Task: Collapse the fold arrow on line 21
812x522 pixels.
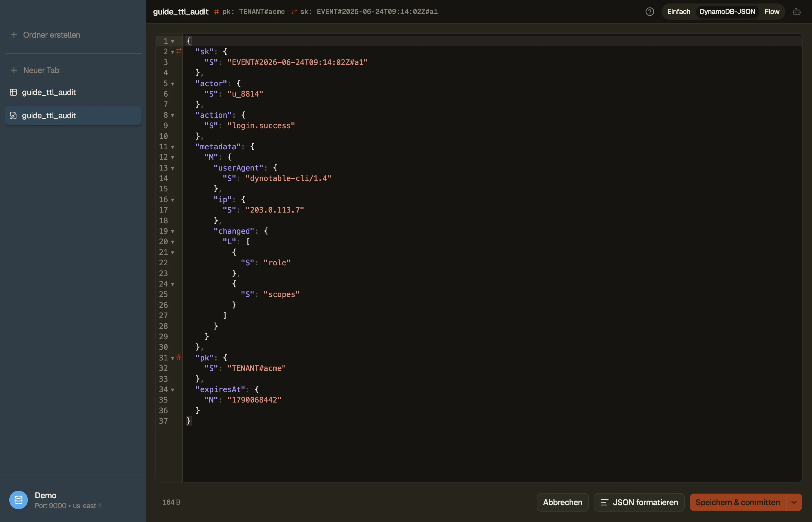Action: (x=173, y=253)
